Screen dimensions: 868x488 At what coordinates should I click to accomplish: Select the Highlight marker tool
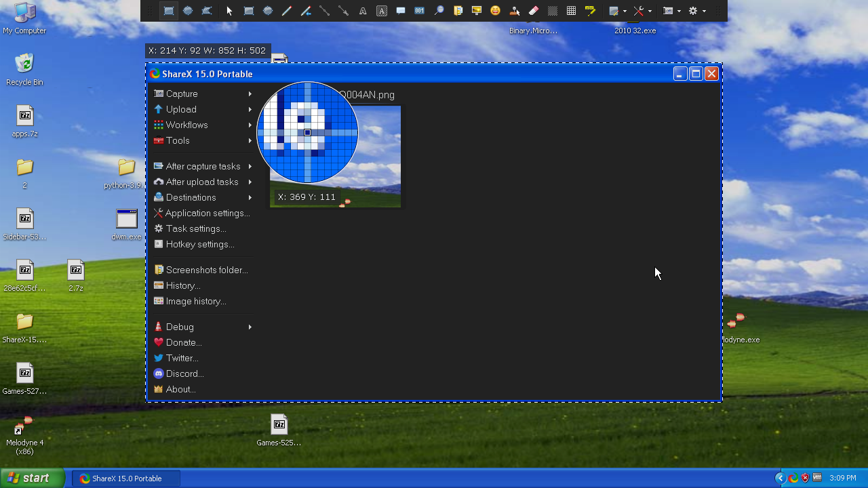(x=591, y=11)
